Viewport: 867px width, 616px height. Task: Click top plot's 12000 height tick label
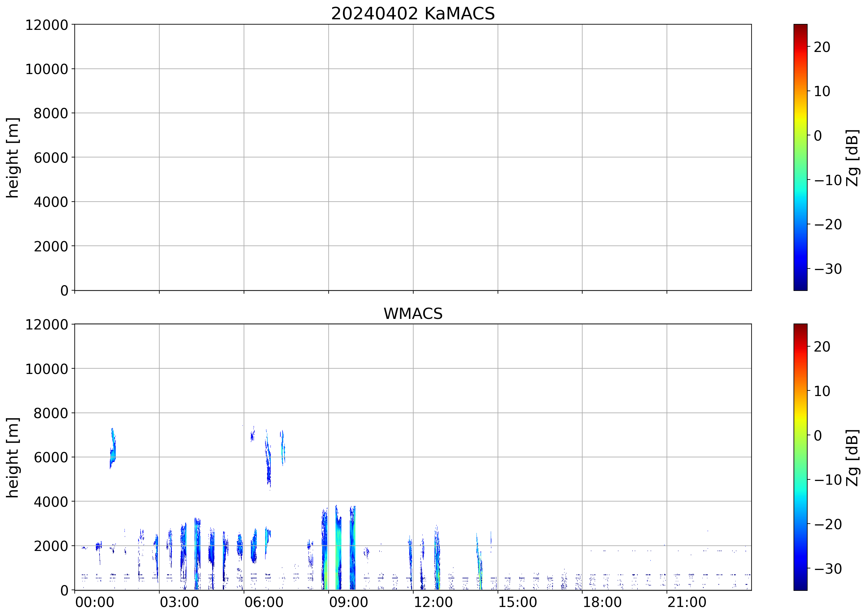[47, 25]
